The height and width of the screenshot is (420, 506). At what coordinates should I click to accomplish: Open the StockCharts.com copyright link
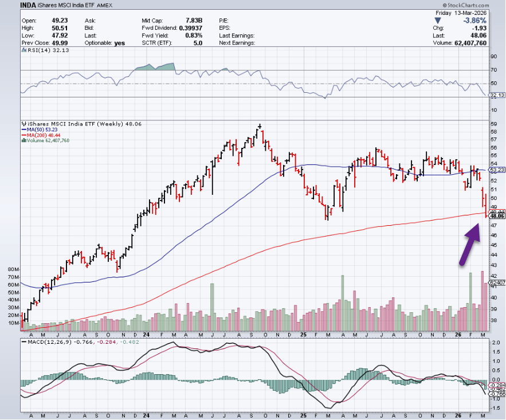(466, 5)
